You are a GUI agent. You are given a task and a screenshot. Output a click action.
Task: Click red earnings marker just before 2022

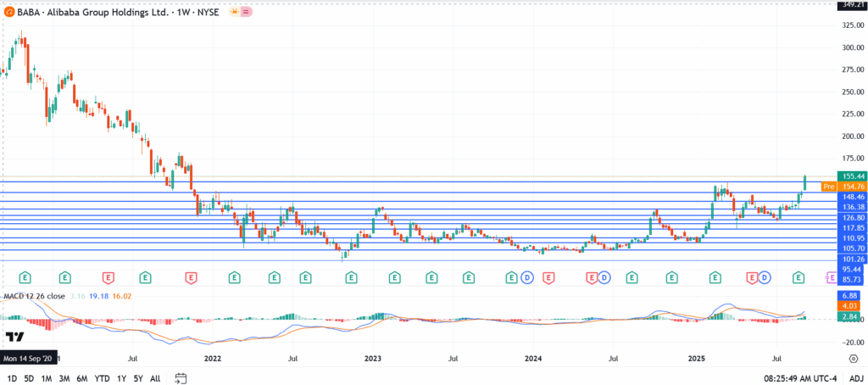coord(191,276)
